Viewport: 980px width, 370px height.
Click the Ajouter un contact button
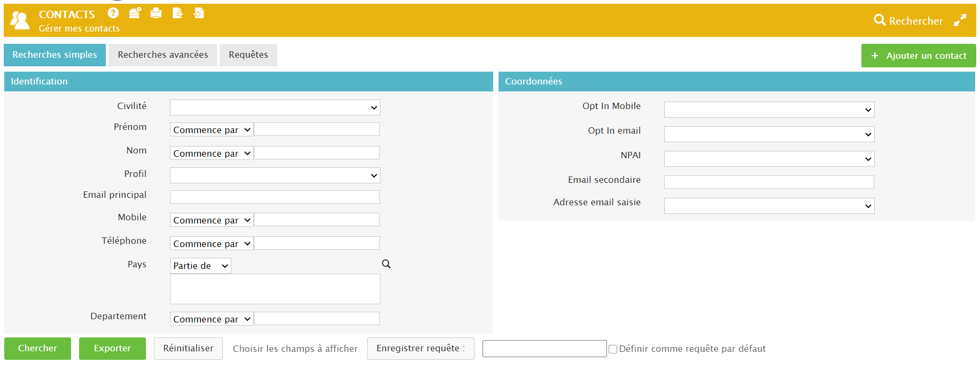[x=919, y=56]
